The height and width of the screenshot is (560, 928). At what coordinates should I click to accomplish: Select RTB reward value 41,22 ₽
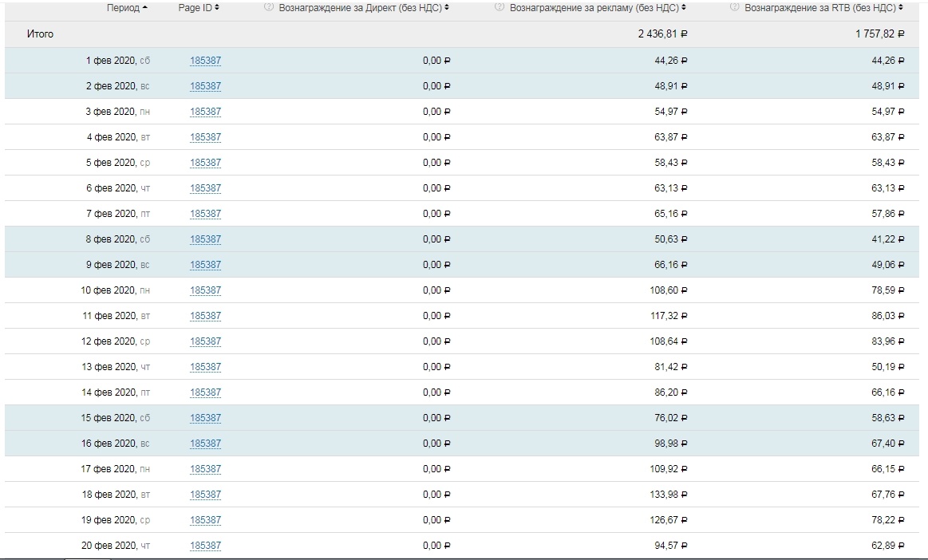coord(888,239)
